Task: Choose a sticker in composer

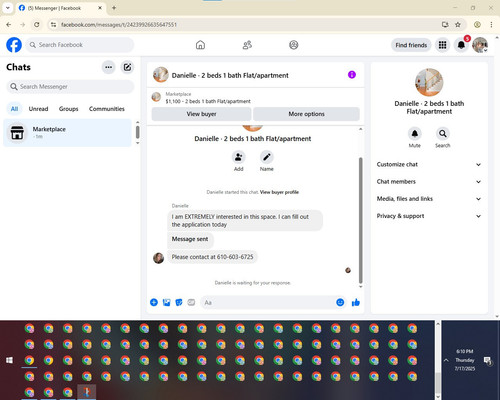Action: tap(179, 302)
